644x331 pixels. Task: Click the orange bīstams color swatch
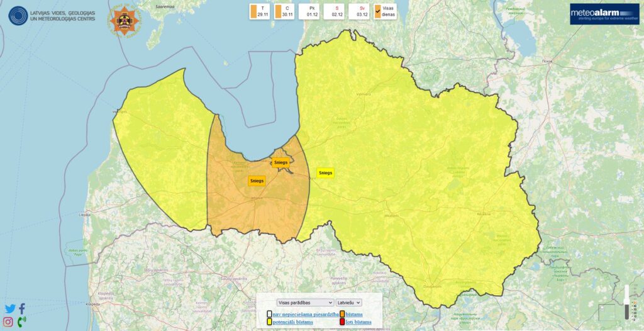(342, 314)
